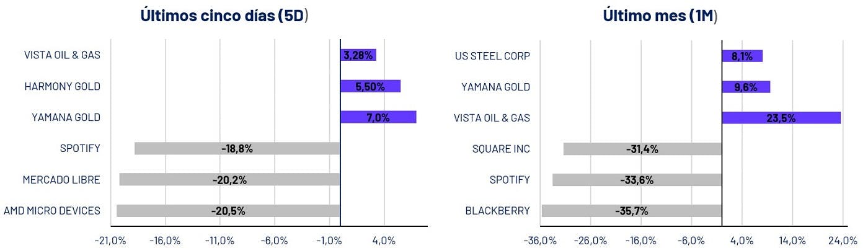Select the Spotify -18,8% gray bar
Image resolution: width=868 pixels, height=248 pixels.
coord(237,148)
